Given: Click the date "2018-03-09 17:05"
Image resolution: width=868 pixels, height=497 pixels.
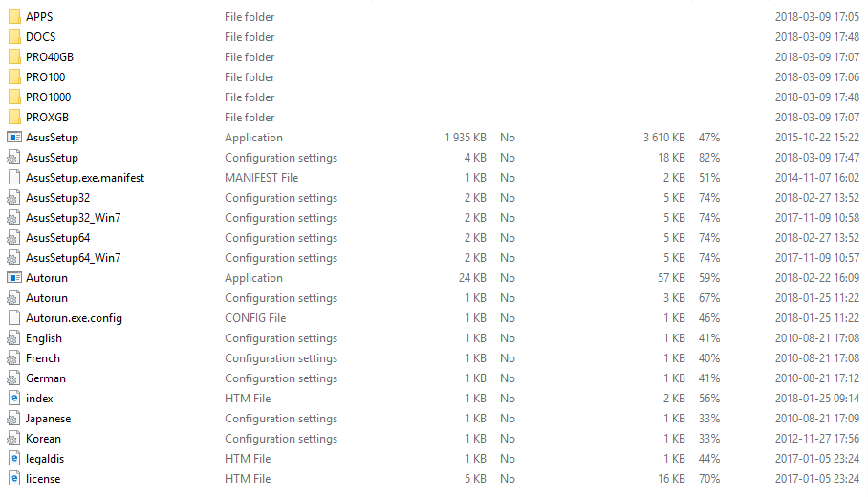Looking at the screenshot, I should [x=817, y=17].
